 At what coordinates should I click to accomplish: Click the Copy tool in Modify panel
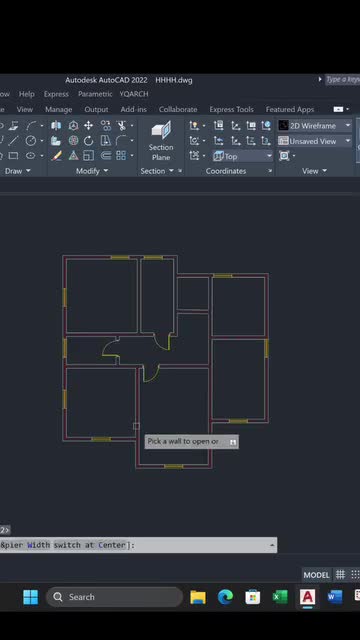105,126
